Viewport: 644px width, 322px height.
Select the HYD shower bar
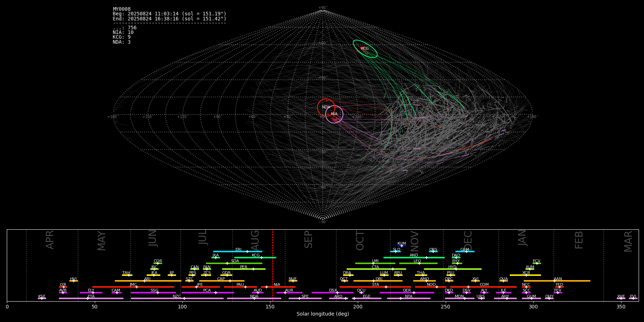click(x=453, y=269)
